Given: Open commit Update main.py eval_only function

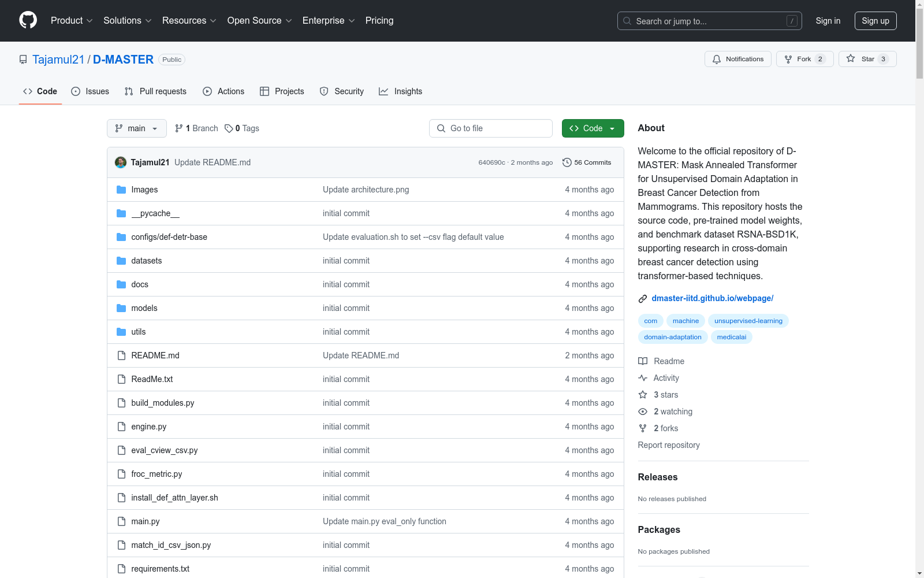Looking at the screenshot, I should pos(385,521).
